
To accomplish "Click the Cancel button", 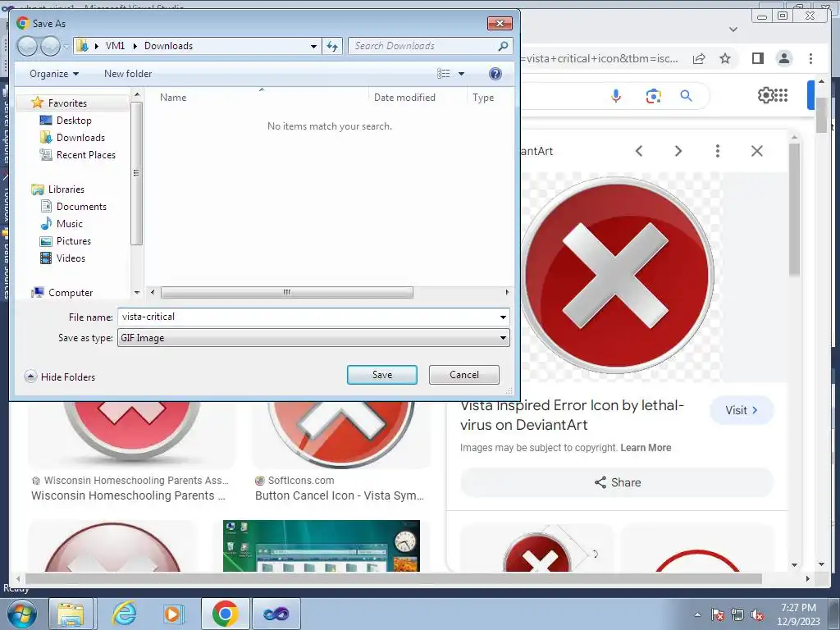I will click(464, 375).
